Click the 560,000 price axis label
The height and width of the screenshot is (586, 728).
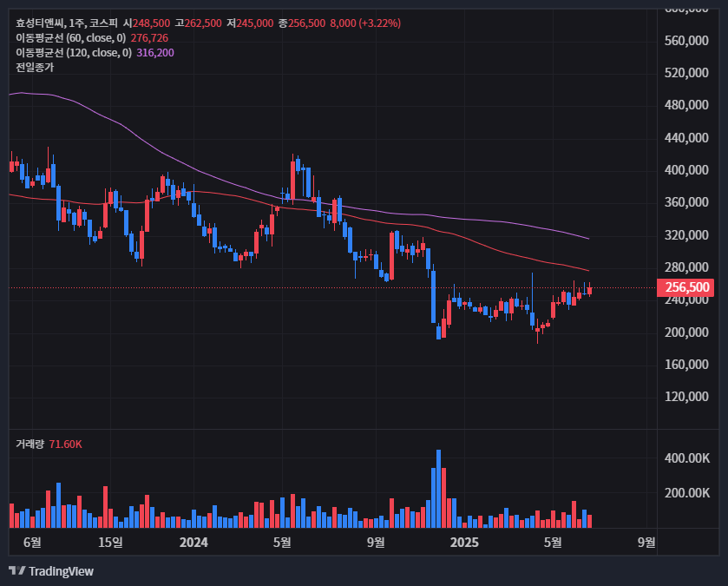(686, 41)
